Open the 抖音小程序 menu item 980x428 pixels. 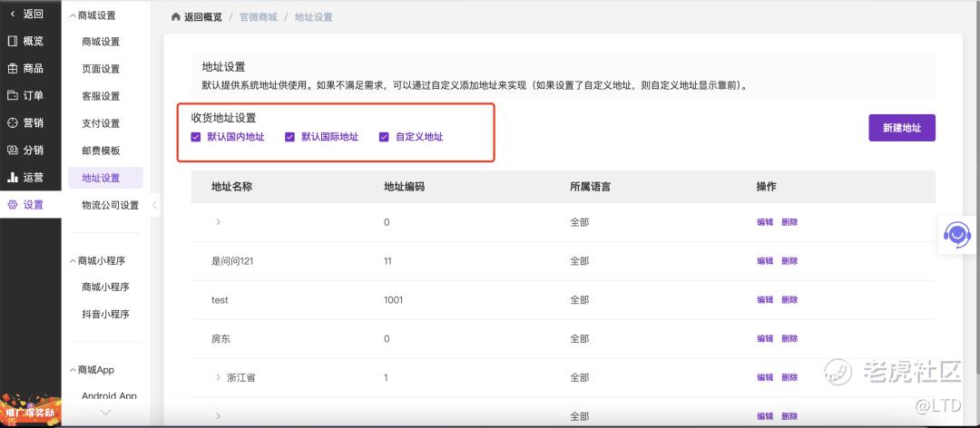105,315
